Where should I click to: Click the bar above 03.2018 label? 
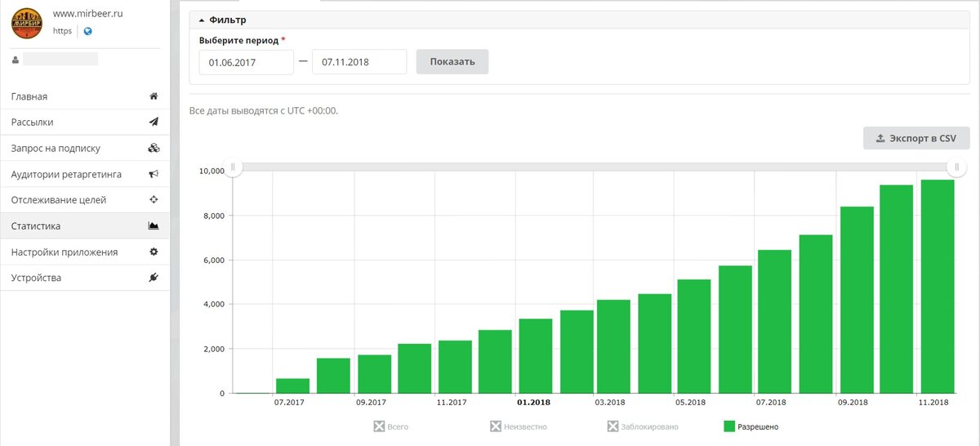coord(615,346)
